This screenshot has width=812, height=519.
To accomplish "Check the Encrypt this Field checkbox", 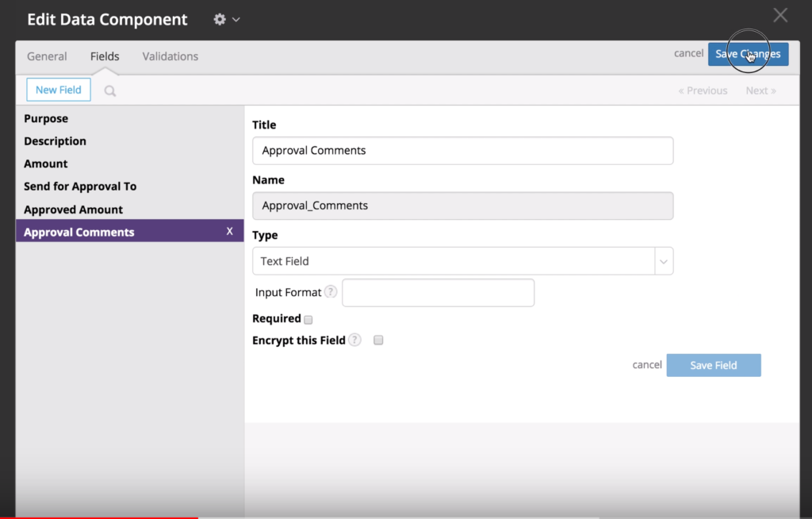I will [378, 340].
